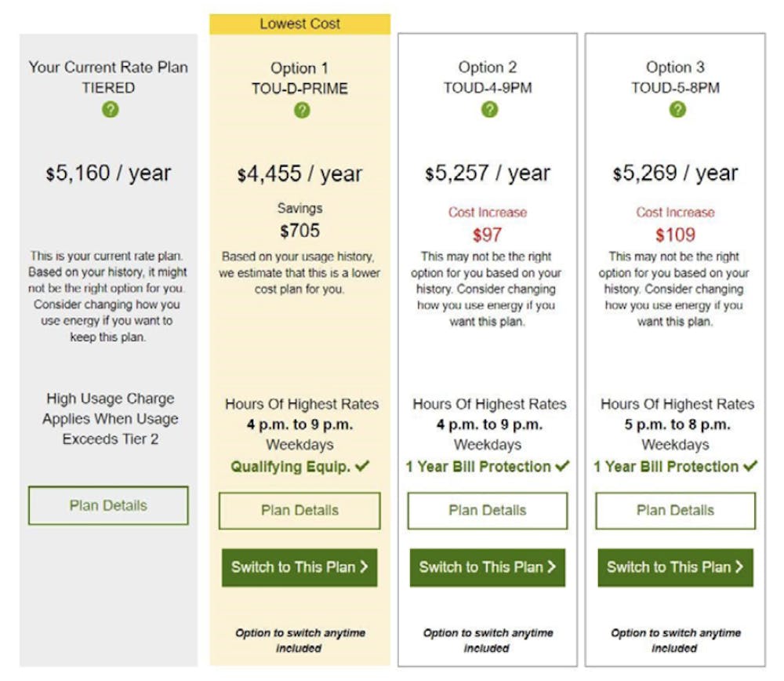
Task: Switch to the TOUD-5-8PM plan
Action: 676,567
